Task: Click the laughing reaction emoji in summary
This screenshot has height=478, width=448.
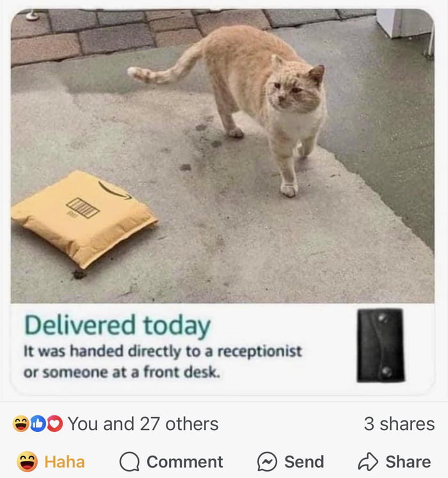Action: click(20, 424)
